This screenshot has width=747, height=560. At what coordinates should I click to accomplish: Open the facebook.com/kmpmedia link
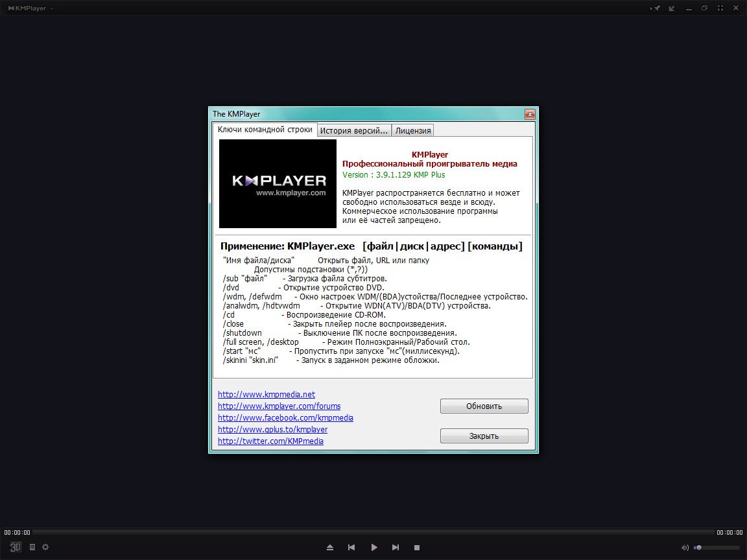285,417
